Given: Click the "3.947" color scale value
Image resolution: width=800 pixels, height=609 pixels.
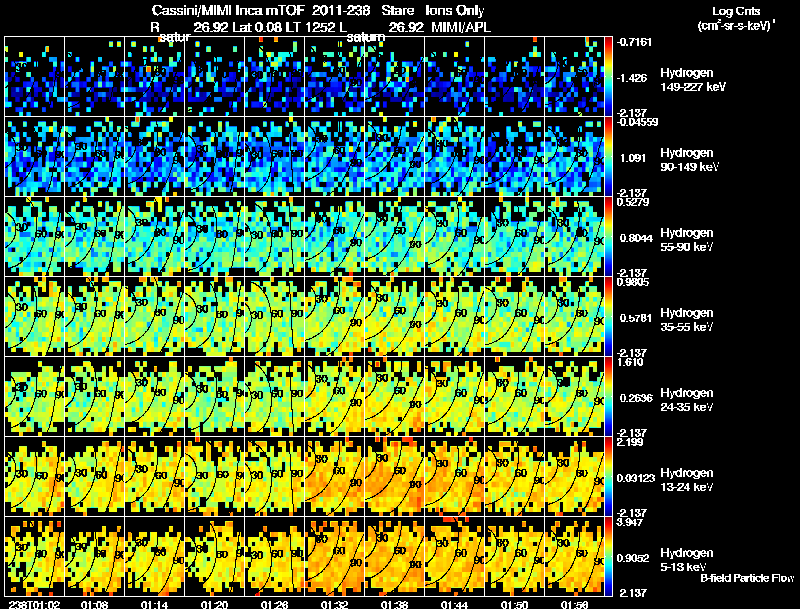Looking at the screenshot, I should (630, 522).
